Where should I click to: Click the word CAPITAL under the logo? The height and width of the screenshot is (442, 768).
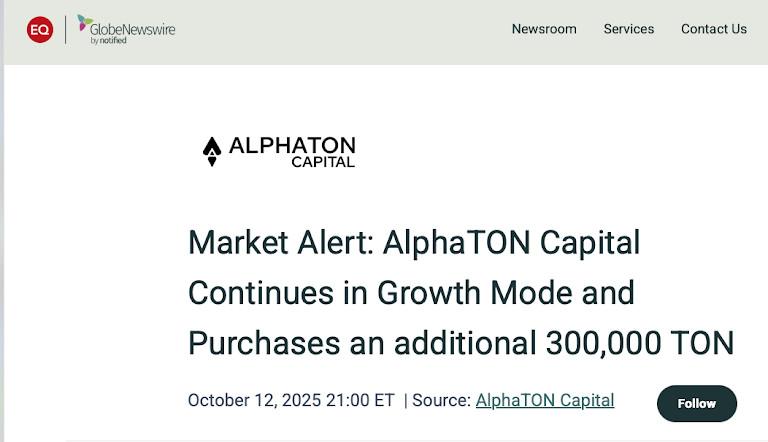pyautogui.click(x=323, y=162)
